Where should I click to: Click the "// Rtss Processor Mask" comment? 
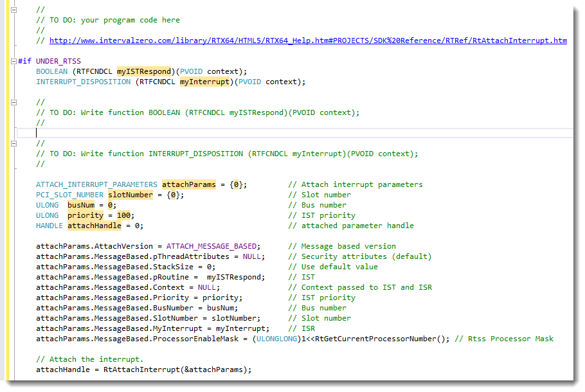[504, 339]
